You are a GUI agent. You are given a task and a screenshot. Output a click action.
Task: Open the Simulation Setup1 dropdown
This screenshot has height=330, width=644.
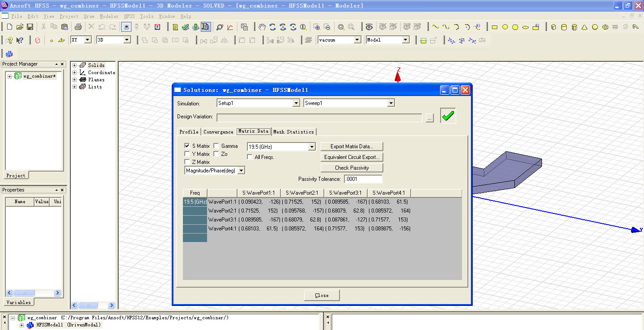pos(296,103)
